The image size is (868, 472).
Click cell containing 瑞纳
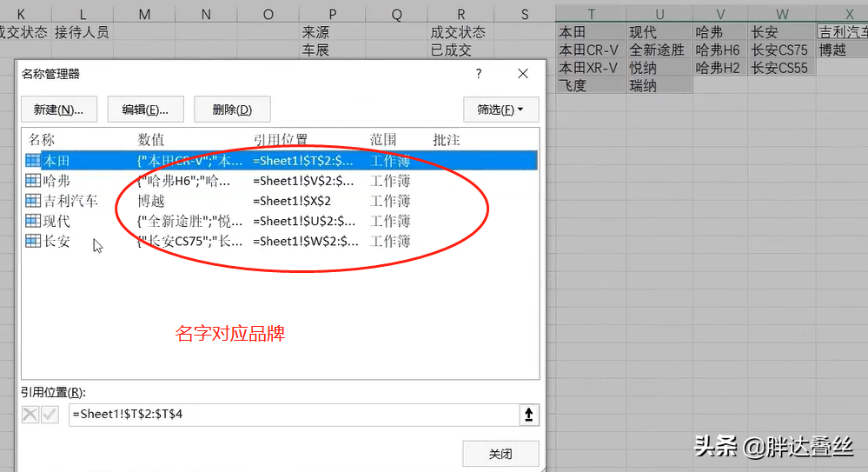[x=659, y=85]
